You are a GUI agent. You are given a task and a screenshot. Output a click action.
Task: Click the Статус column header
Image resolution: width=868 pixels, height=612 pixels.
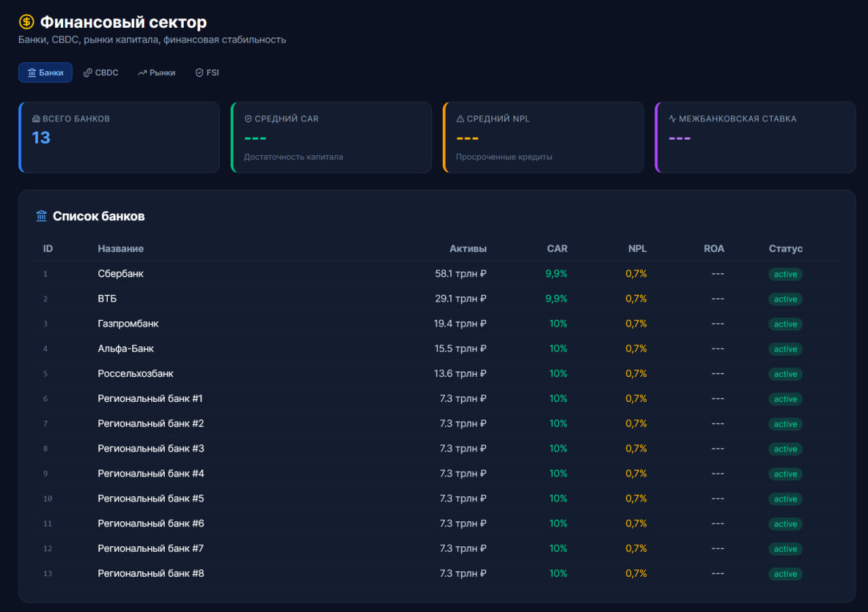[x=786, y=249]
